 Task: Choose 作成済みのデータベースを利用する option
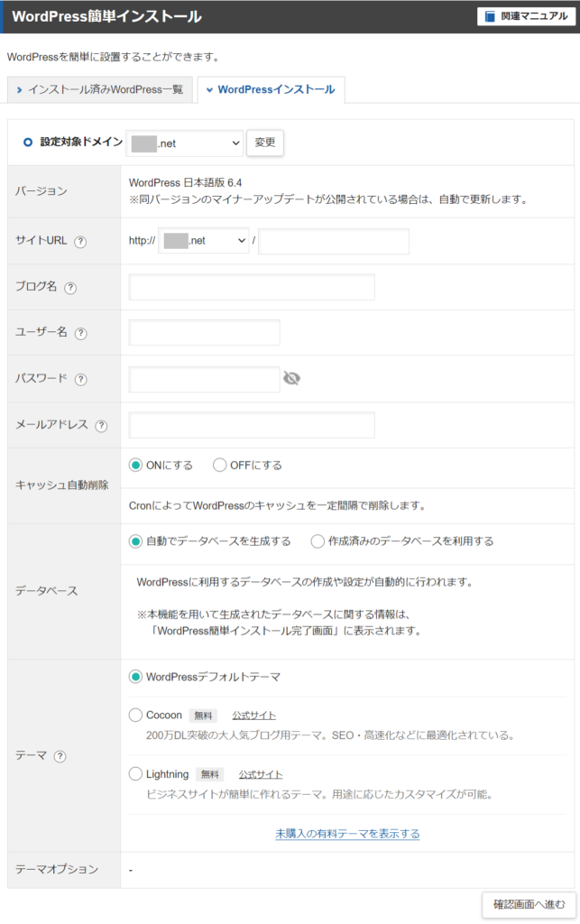318,541
